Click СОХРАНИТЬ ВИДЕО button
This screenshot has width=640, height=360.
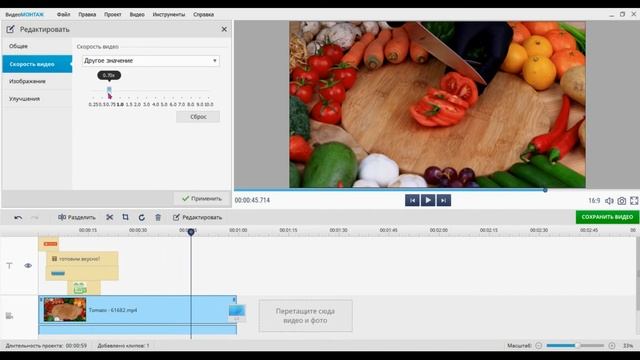pos(607,217)
